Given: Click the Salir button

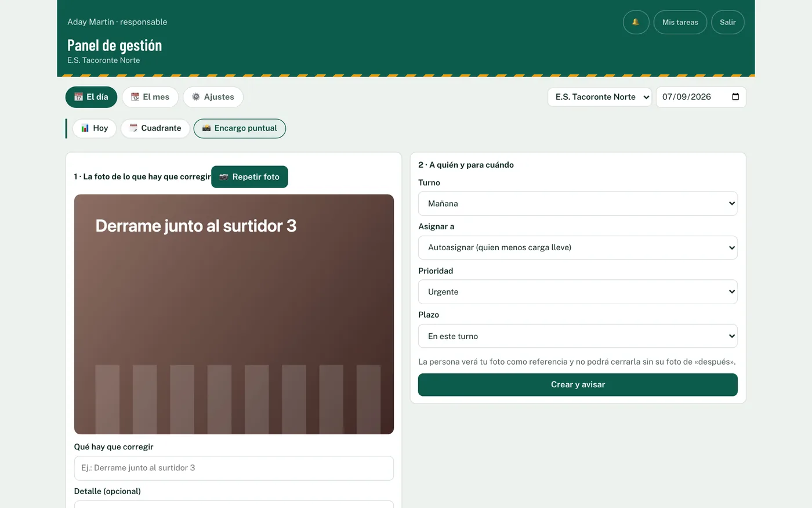Looking at the screenshot, I should (727, 22).
